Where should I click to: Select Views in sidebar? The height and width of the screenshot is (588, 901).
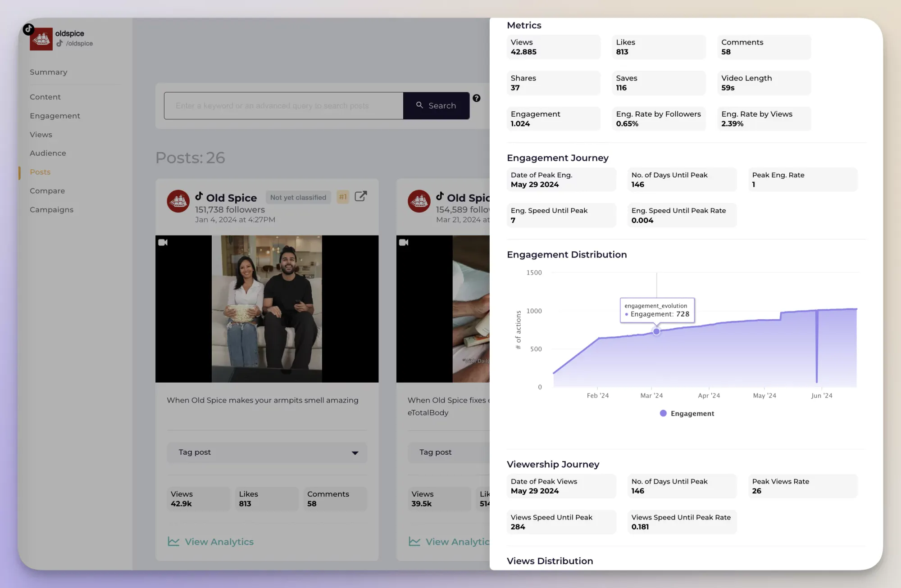[x=41, y=135]
